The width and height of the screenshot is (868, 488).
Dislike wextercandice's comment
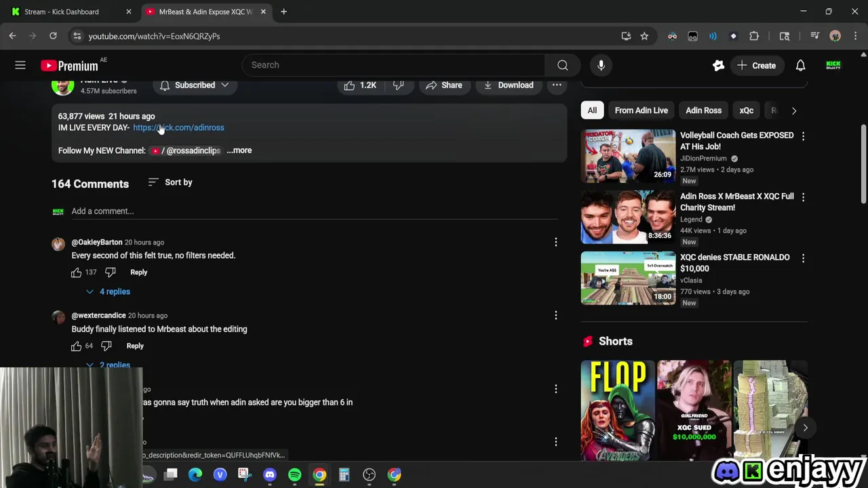click(106, 346)
